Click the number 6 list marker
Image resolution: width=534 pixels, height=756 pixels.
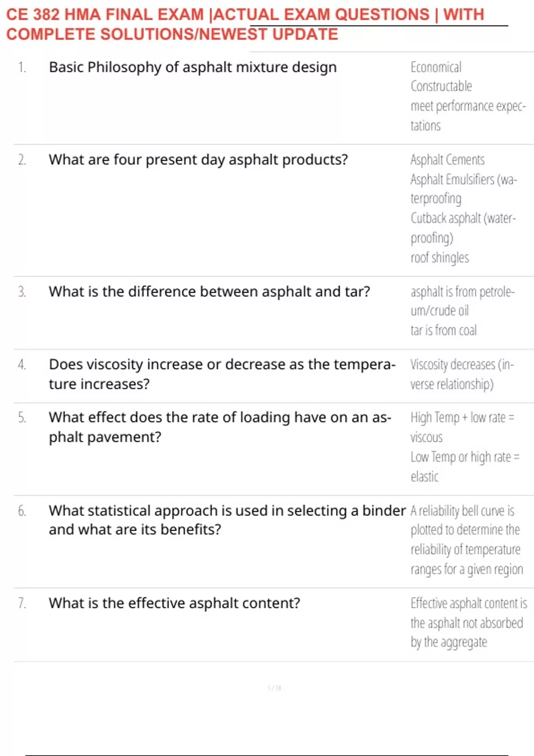22,511
